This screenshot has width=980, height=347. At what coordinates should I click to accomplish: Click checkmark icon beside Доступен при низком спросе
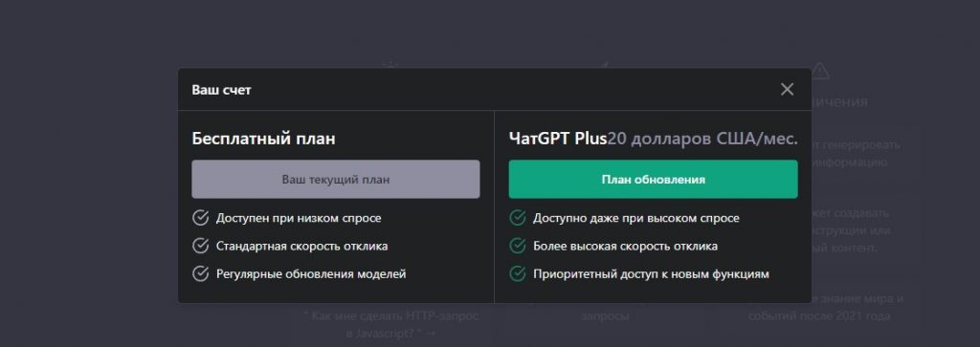[200, 218]
